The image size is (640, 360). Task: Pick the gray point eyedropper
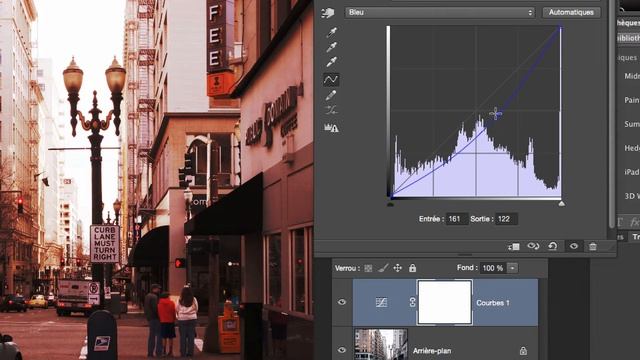point(331,47)
